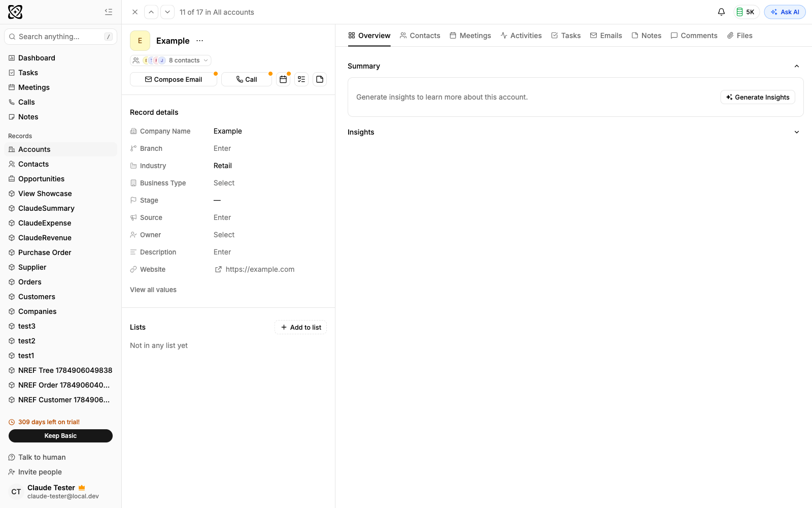Go to previous record with up arrow
The width and height of the screenshot is (812, 508).
point(151,12)
